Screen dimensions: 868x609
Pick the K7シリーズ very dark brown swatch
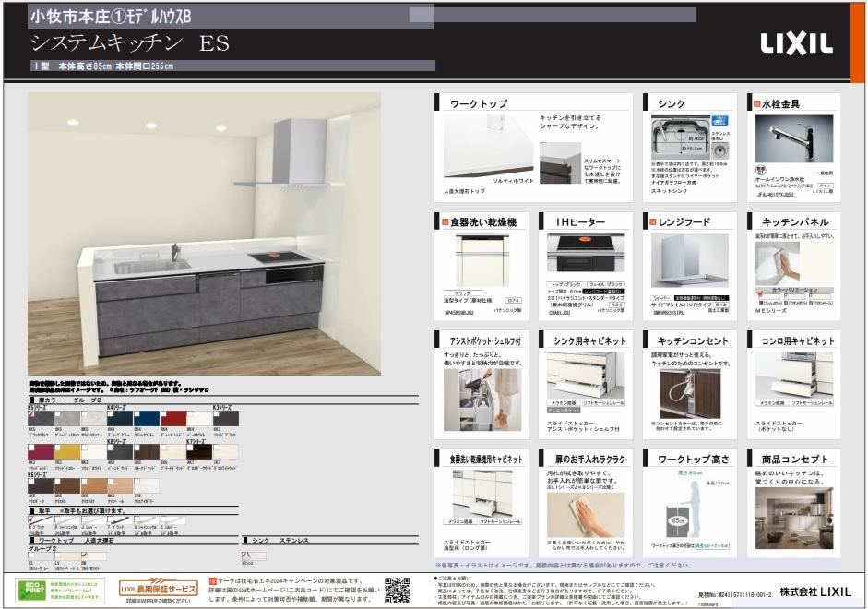199,452
